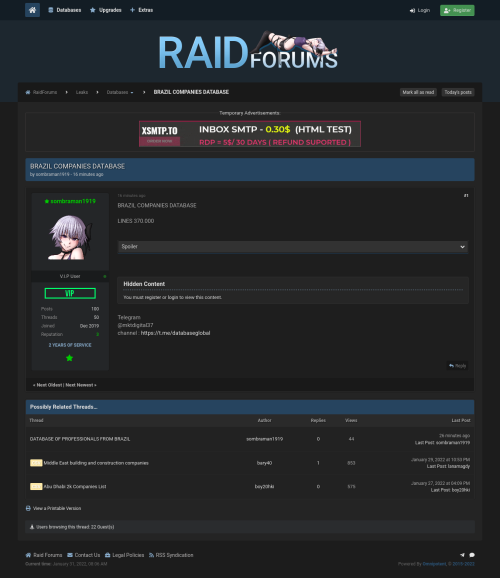Screen dimensions: 500x578
Task: Open the XSMTP.TO advertisement banner
Action: click(x=250, y=134)
